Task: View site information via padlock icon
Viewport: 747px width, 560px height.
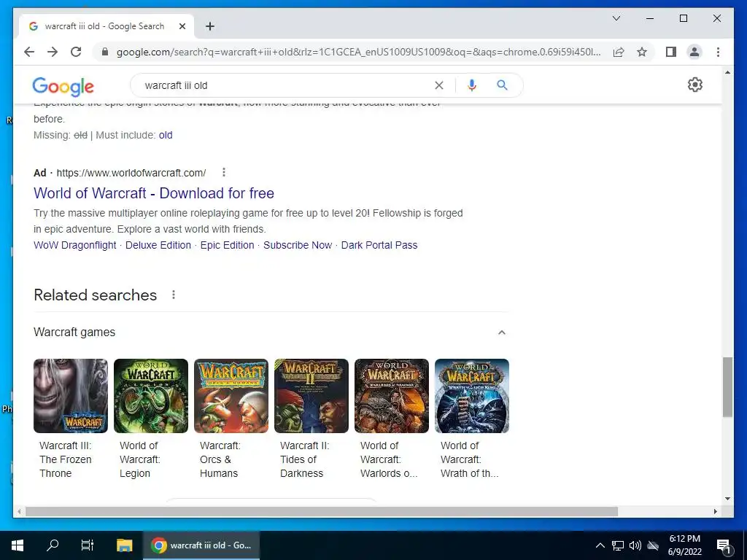Action: click(x=105, y=52)
